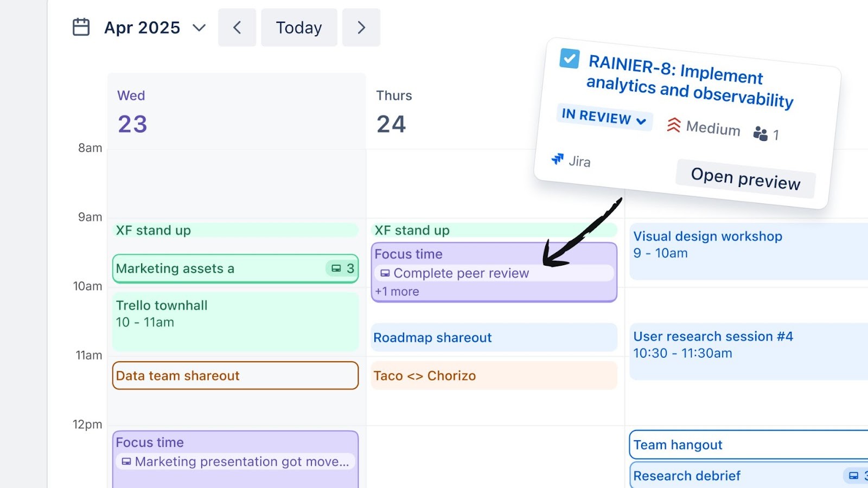Click the calendar icon beside Apr 2025

click(x=80, y=27)
